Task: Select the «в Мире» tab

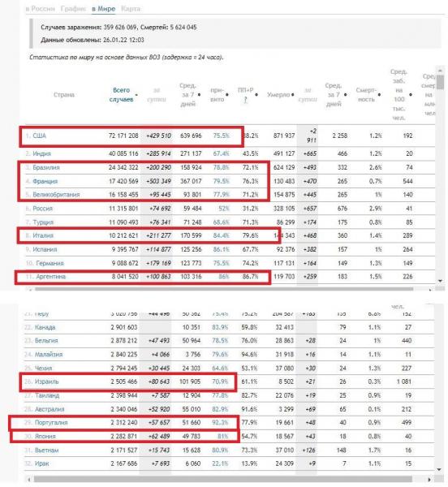Action: pyautogui.click(x=103, y=9)
